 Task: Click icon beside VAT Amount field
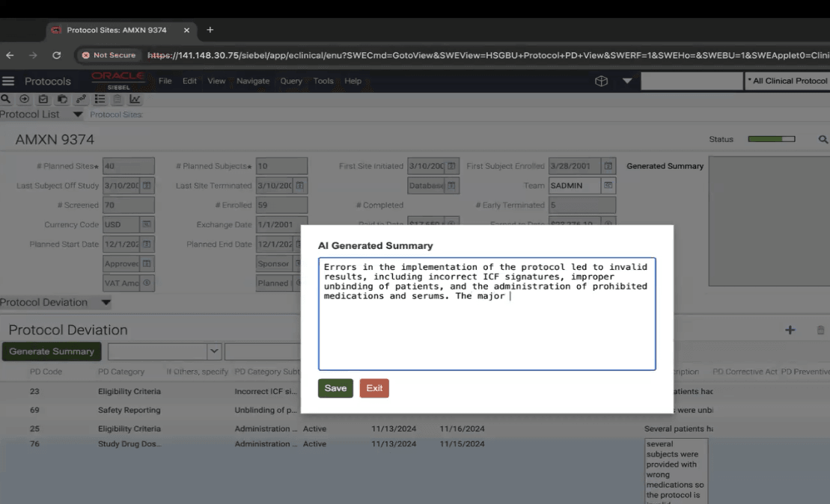[x=147, y=283]
